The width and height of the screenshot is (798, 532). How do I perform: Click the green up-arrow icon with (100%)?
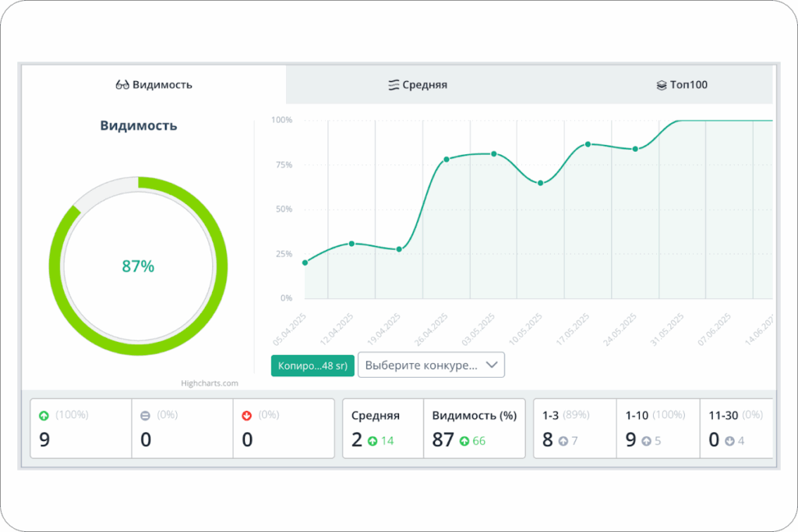[44, 415]
